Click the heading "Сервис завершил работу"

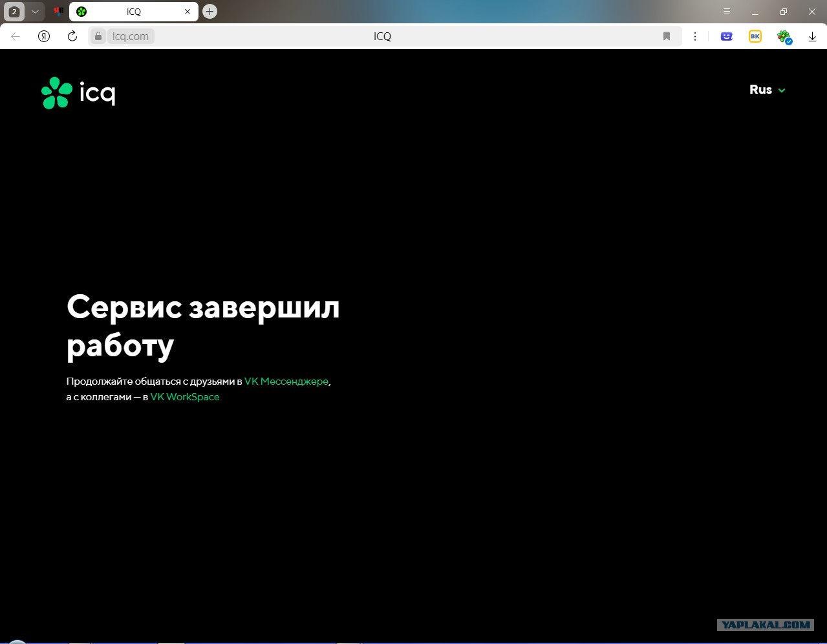[203, 326]
